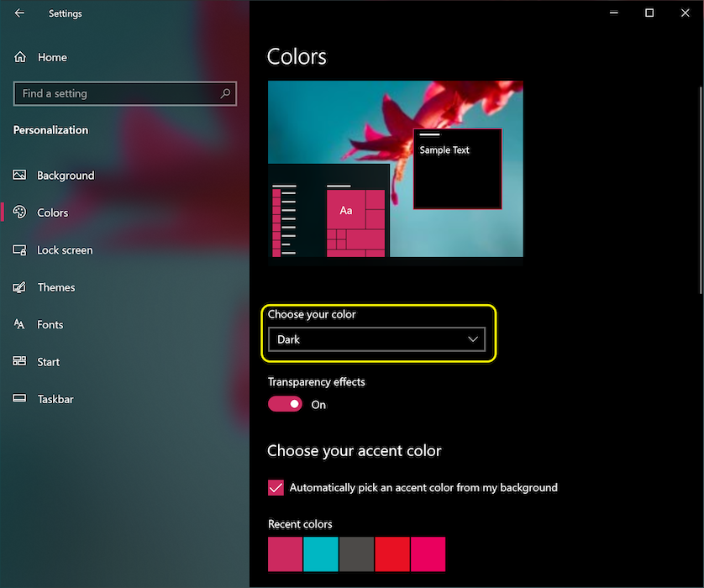Open the Choose your color dropdown
Viewport: 704px width, 588px height.
(x=376, y=339)
